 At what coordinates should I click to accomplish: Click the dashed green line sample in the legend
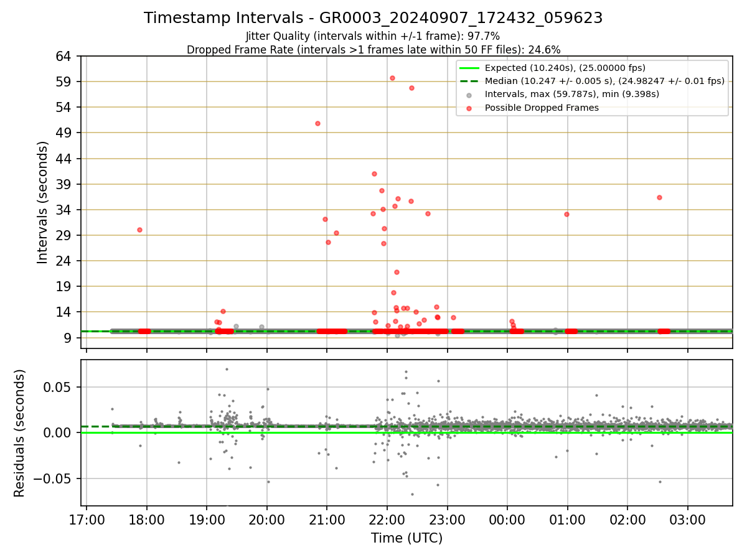tap(469, 81)
